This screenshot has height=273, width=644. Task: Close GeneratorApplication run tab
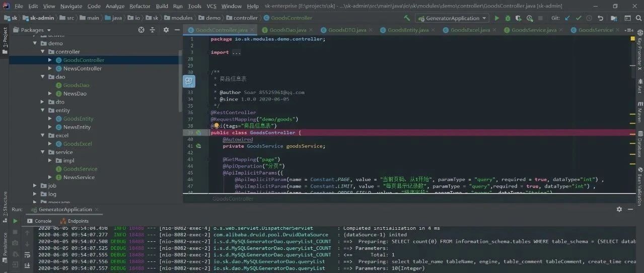pos(98,209)
